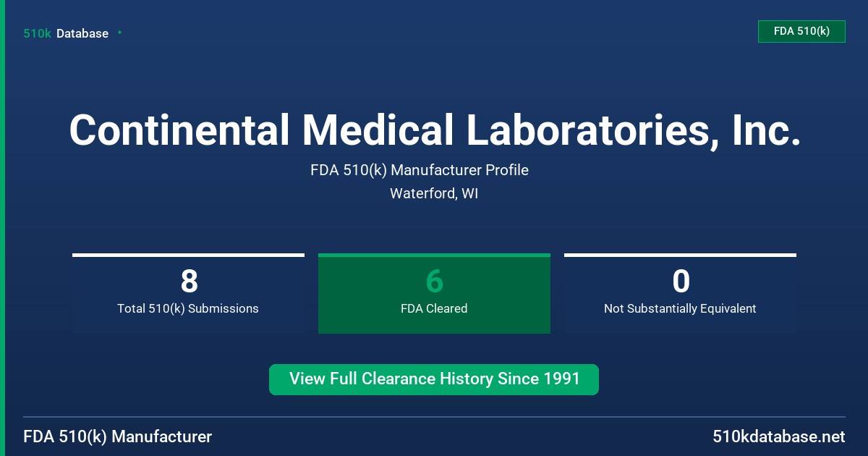Click the Continental Medical Laboratories, Inc. heading
This screenshot has width=868, height=456.
pos(435,130)
